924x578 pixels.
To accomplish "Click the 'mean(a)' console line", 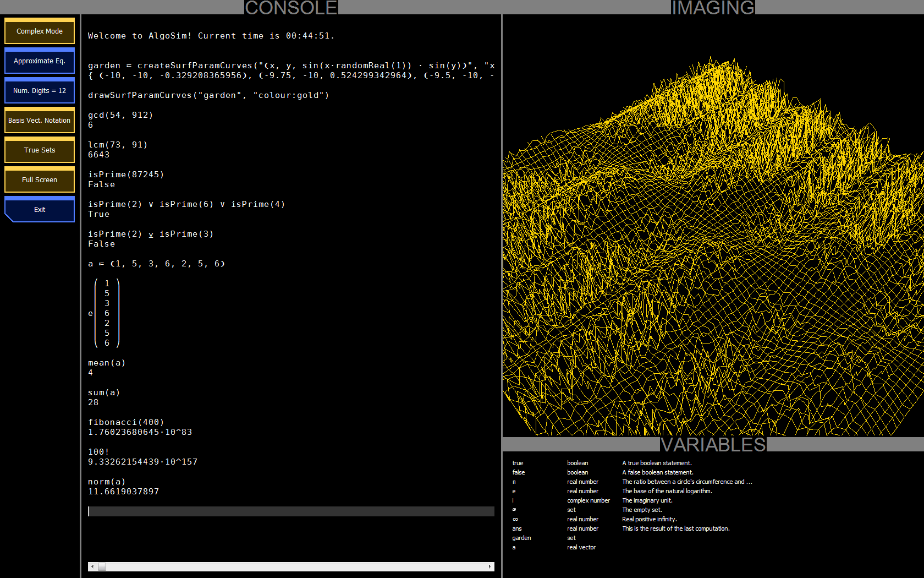I will point(107,363).
